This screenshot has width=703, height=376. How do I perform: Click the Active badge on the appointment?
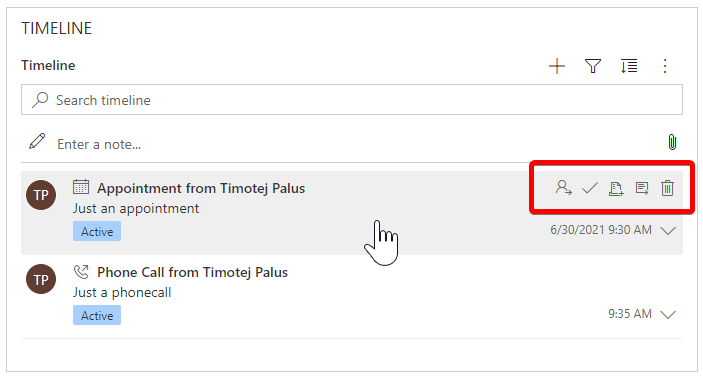97,231
